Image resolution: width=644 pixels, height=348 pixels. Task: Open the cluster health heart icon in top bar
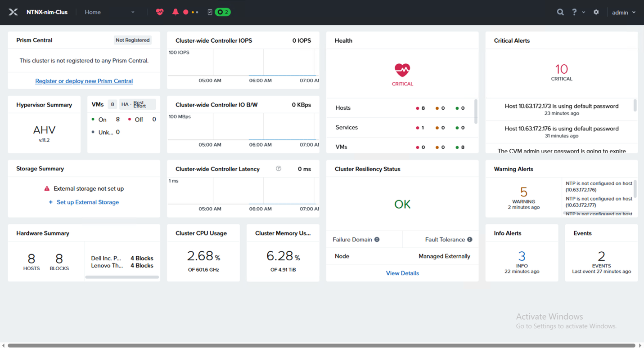[160, 12]
